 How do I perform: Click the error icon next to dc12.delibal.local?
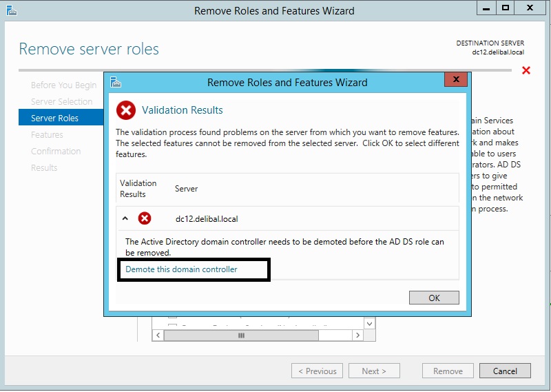[145, 218]
